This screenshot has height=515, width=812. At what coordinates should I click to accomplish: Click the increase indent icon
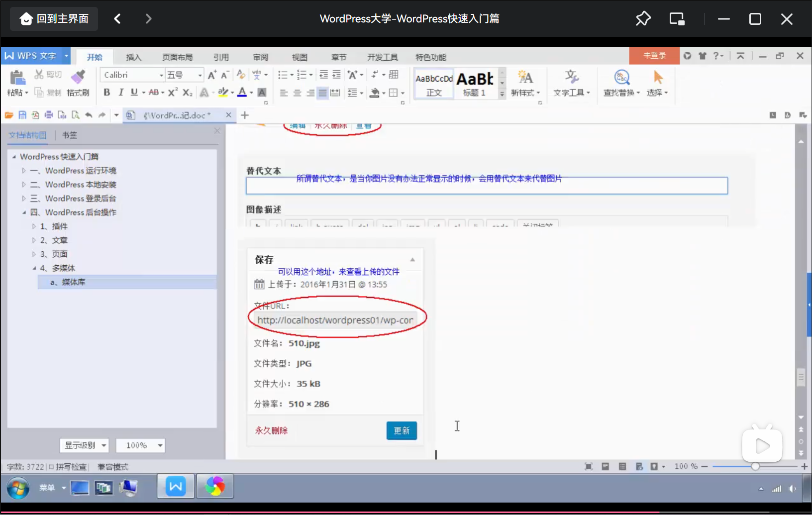(336, 75)
